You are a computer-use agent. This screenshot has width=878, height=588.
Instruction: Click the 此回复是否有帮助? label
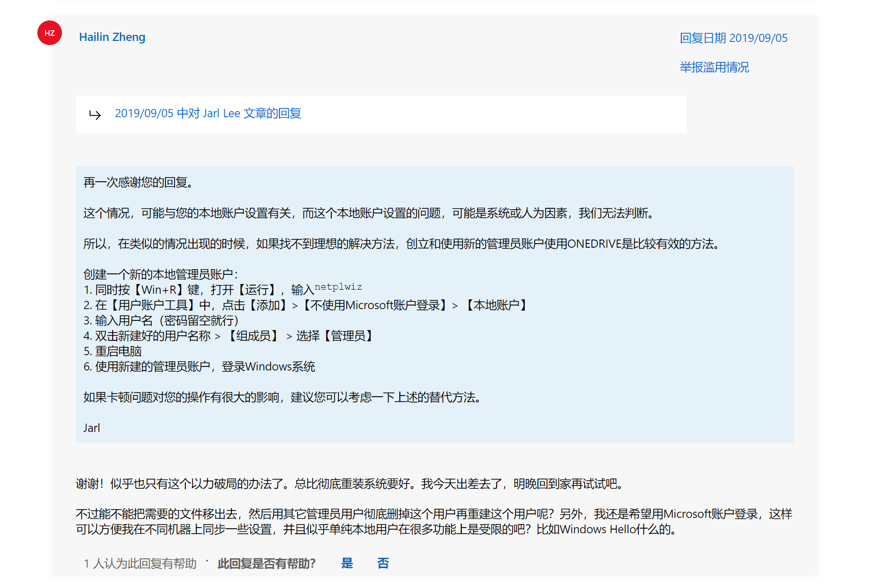(266, 564)
